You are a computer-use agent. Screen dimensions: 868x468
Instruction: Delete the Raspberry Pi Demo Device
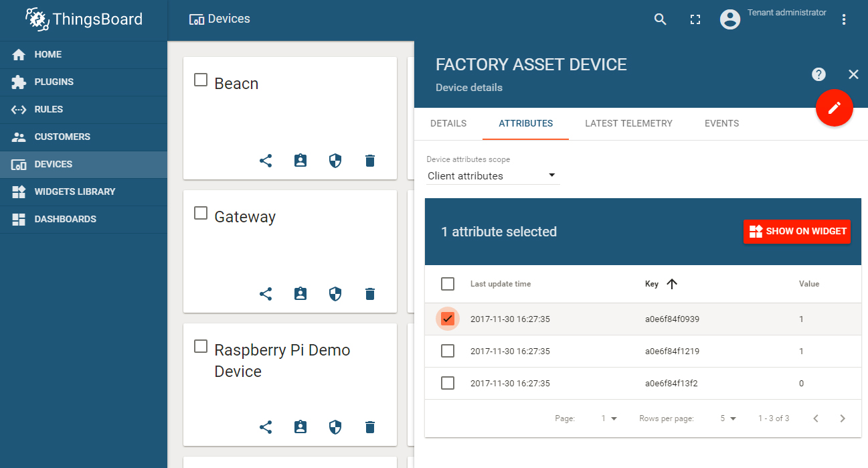(370, 427)
